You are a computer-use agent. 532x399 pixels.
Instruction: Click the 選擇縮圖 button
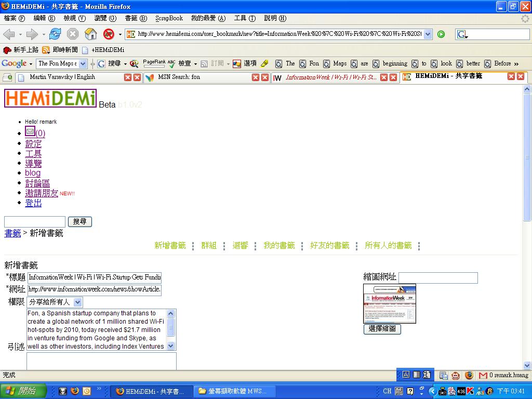[x=382, y=329]
